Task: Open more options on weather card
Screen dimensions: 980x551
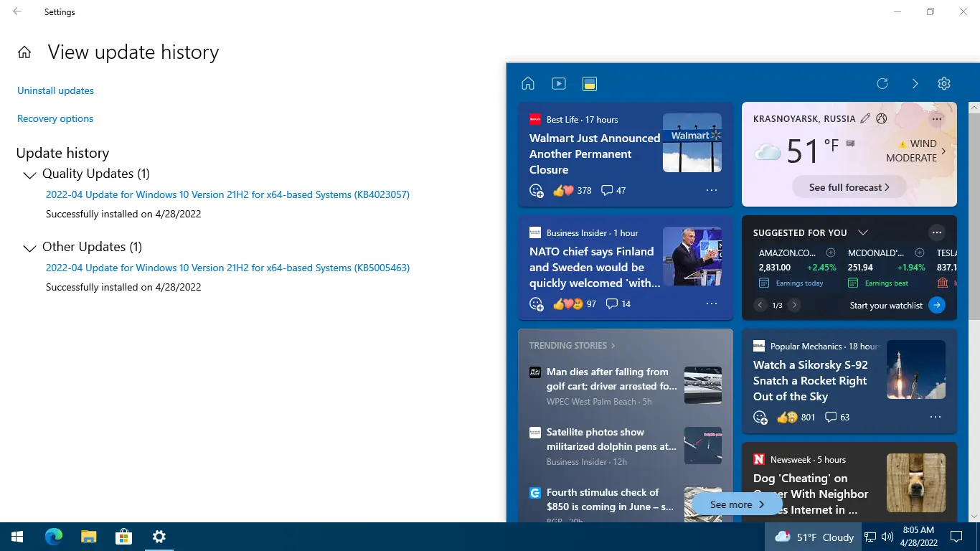Action: [936, 118]
